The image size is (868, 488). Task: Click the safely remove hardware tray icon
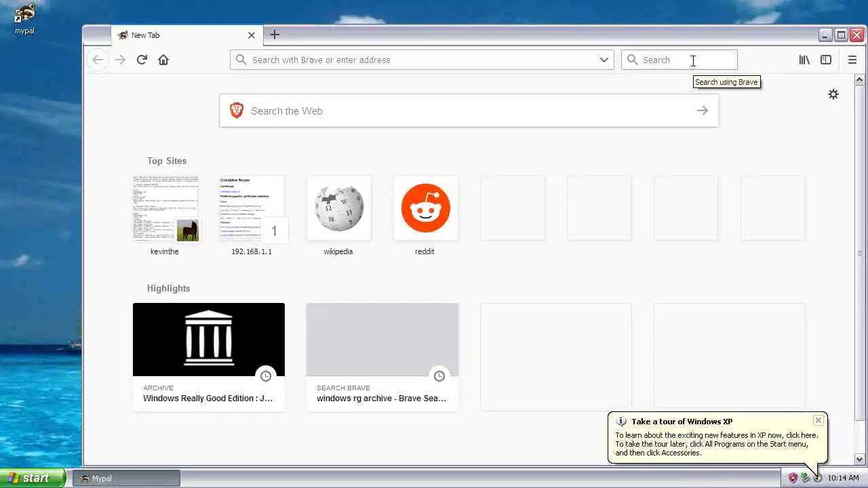806,478
